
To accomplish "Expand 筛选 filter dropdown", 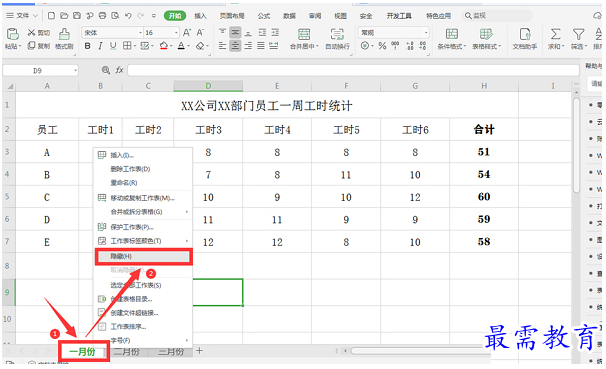I will tap(586, 46).
